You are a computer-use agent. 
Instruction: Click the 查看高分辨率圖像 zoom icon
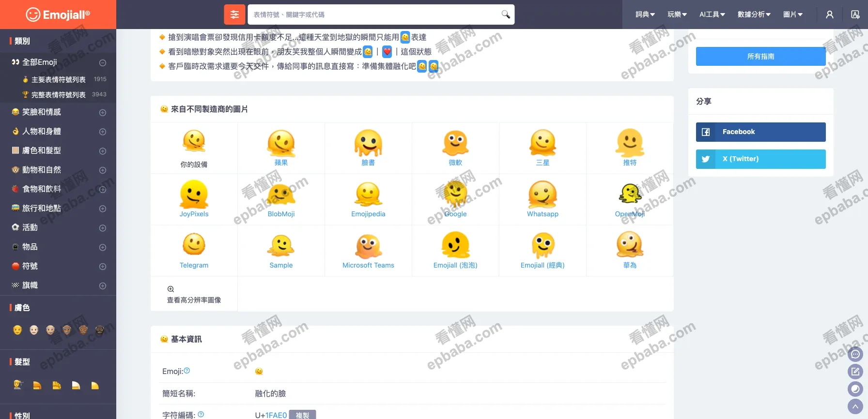pos(170,289)
